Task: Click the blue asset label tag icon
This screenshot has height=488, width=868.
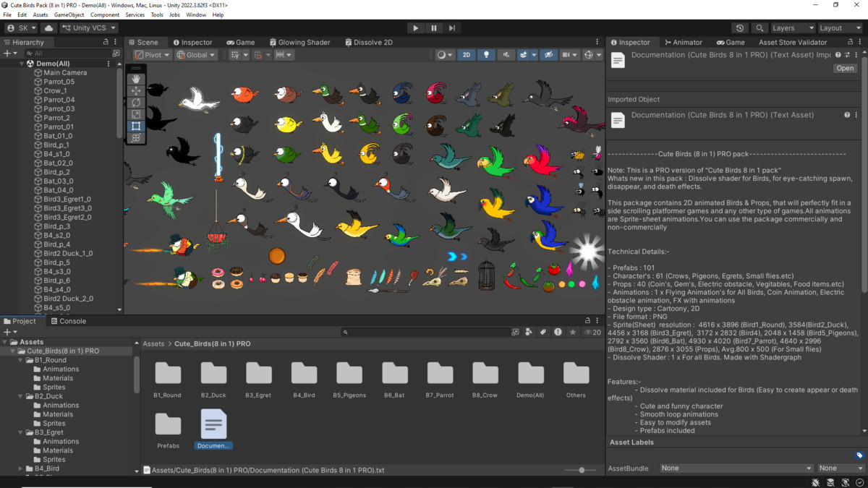Action: [859, 455]
